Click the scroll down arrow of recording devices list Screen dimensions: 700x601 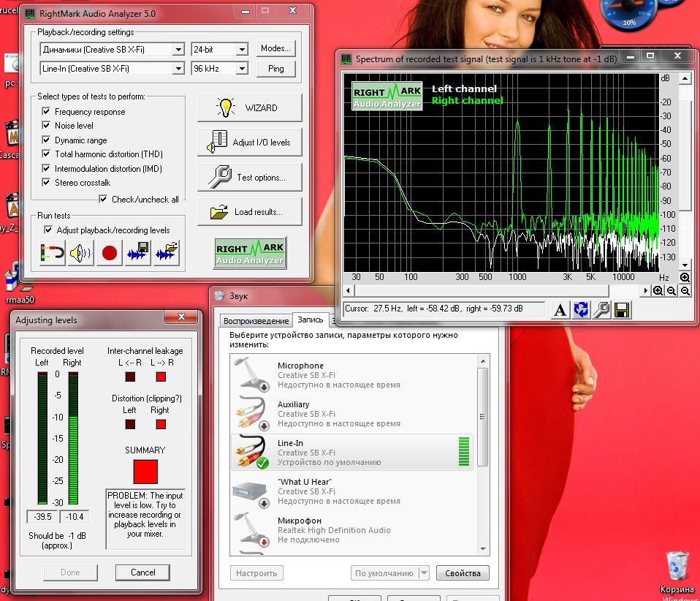482,548
